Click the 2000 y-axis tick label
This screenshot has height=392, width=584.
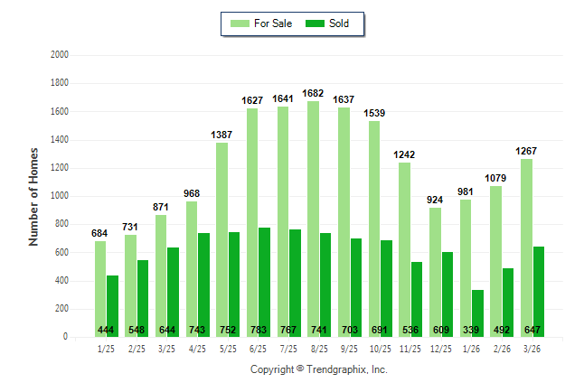coord(60,55)
